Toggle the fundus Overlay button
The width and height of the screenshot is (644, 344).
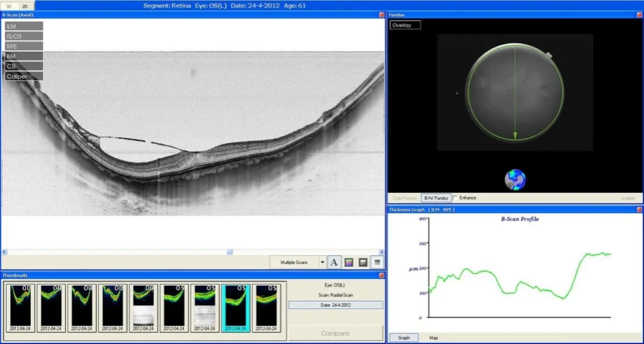pos(405,25)
